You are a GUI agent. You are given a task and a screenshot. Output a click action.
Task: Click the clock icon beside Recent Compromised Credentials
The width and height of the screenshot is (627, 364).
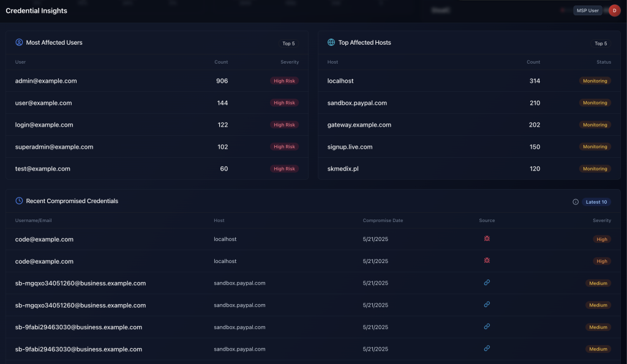point(19,201)
